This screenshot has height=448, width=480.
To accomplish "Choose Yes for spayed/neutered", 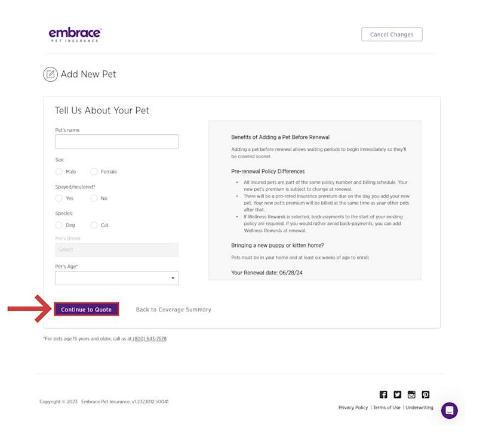I will pyautogui.click(x=59, y=198).
